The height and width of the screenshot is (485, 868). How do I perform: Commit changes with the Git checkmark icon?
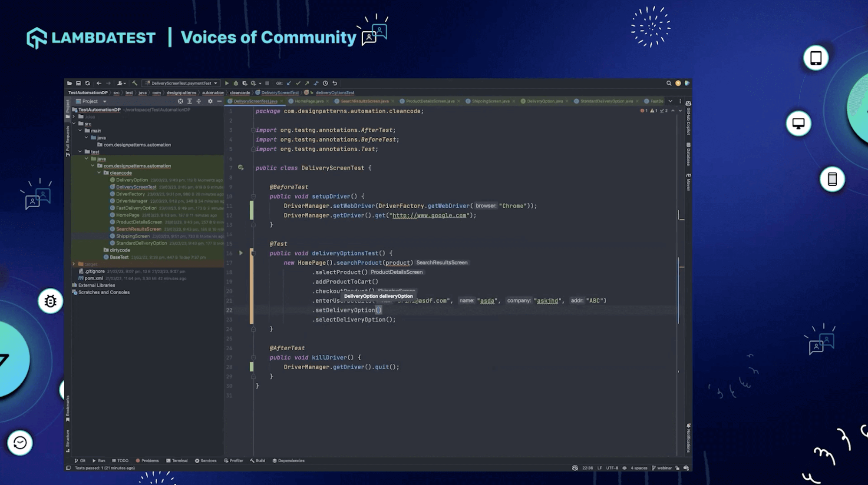(x=298, y=83)
